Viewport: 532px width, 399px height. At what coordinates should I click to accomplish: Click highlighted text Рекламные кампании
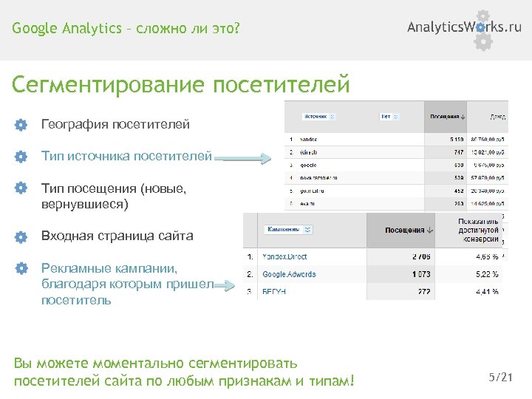[109, 268]
